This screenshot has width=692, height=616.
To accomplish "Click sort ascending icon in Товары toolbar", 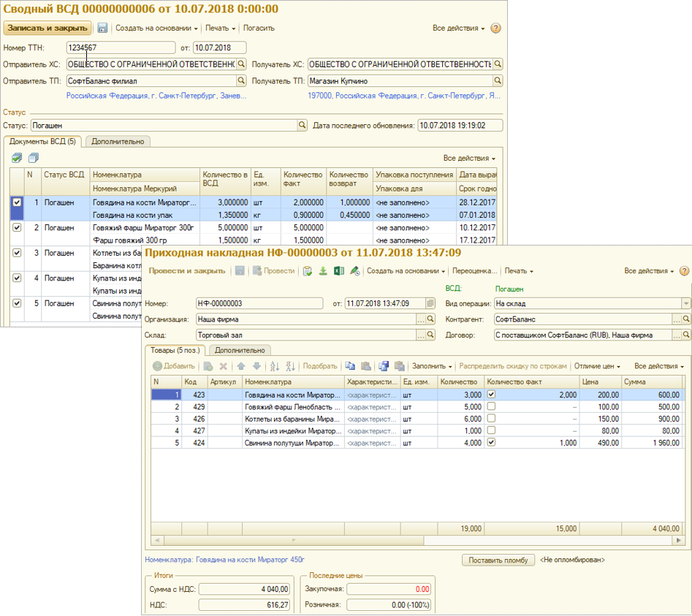I will tap(275, 366).
